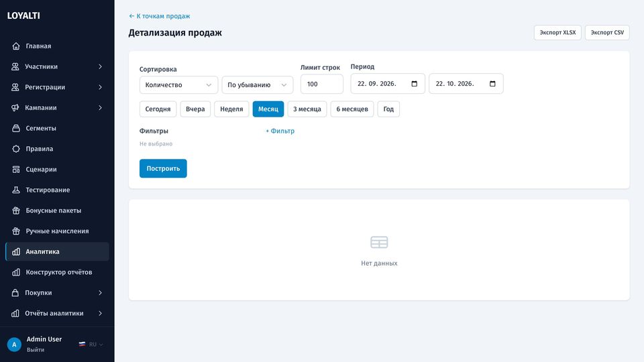Expand the Кампании submenu chevron
644x362 pixels.
pyautogui.click(x=100, y=107)
